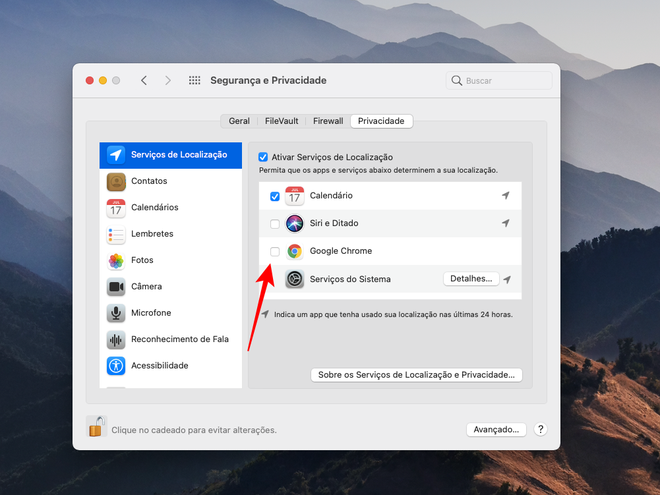The image size is (660, 495).
Task: Switch to the Geral tab
Action: (x=239, y=121)
